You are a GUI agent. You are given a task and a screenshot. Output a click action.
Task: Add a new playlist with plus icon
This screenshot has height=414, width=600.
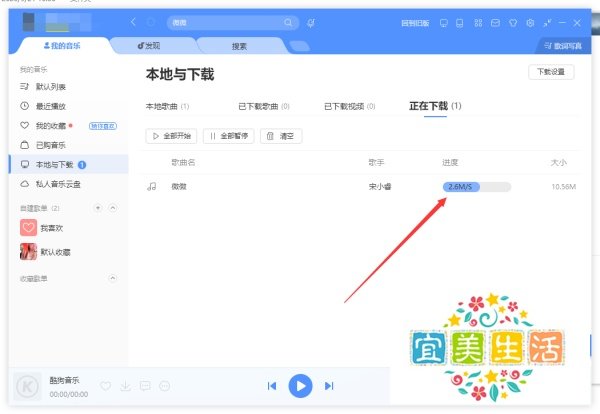coord(98,208)
